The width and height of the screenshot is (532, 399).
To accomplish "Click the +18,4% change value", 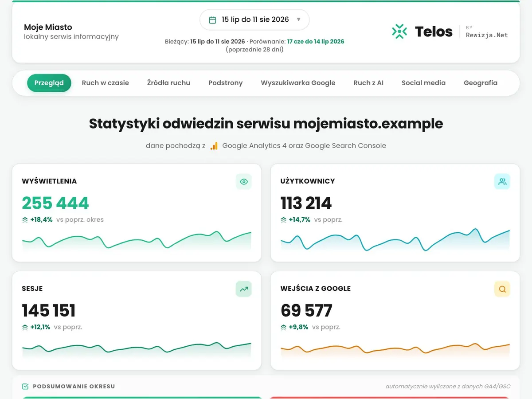I will pos(41,219).
